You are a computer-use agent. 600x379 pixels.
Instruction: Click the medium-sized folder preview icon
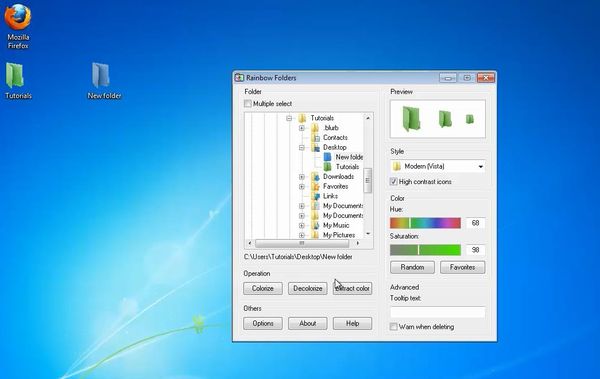click(445, 119)
